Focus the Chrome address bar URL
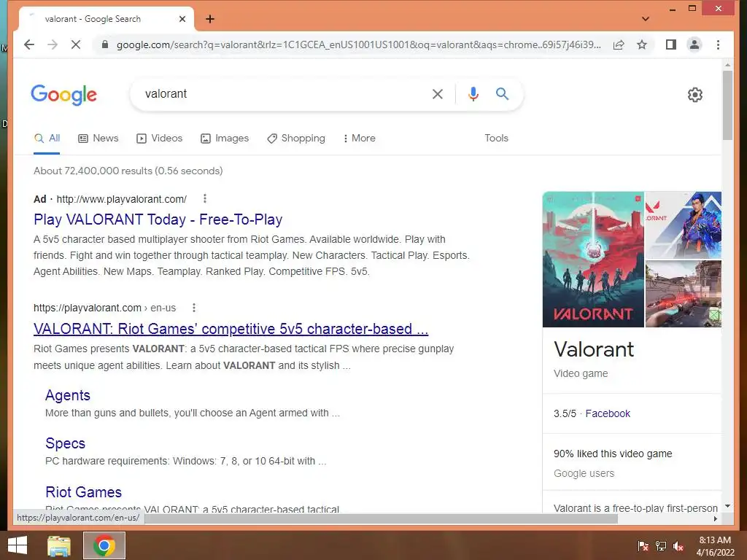The width and height of the screenshot is (747, 560). click(358, 44)
